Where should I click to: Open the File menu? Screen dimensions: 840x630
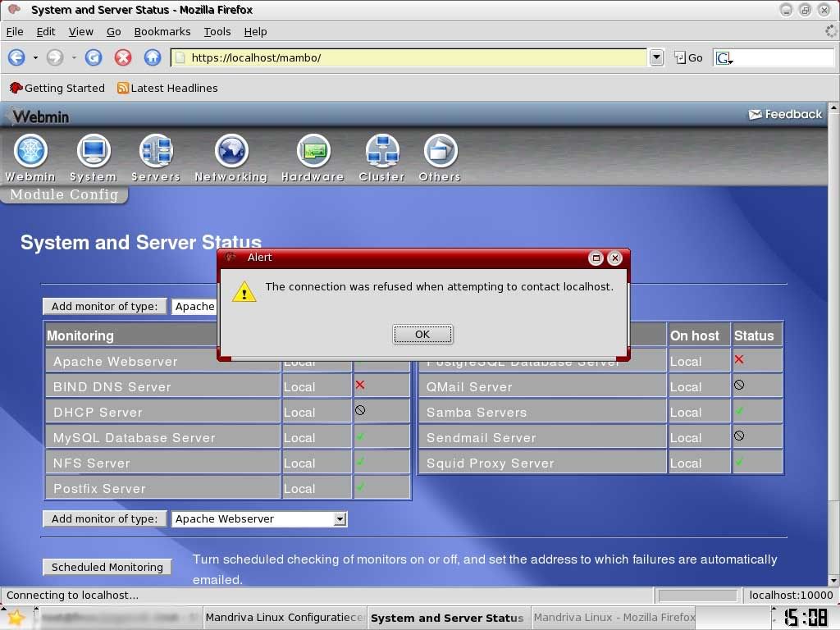(x=15, y=32)
